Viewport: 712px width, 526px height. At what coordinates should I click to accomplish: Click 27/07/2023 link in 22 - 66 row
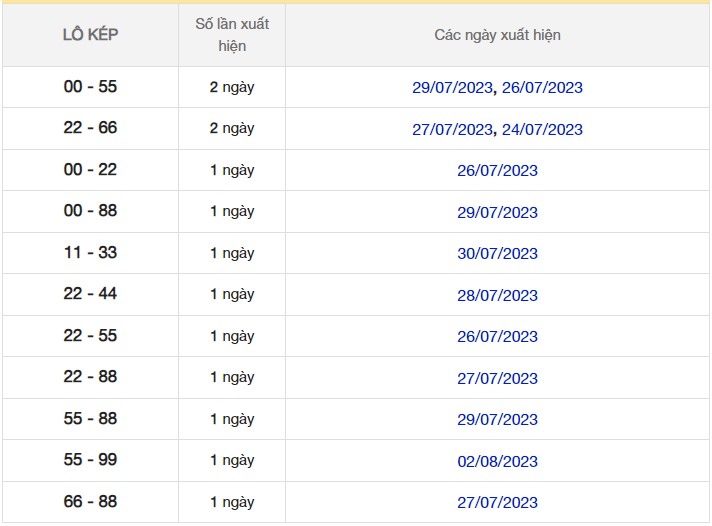tap(452, 130)
